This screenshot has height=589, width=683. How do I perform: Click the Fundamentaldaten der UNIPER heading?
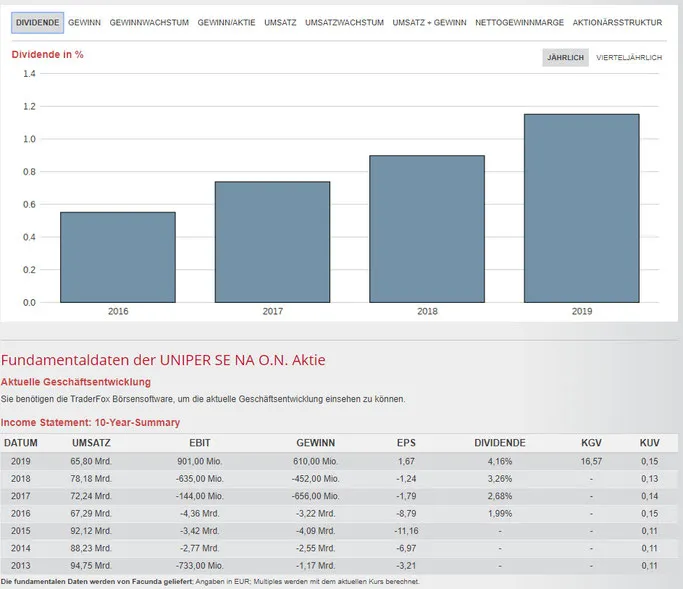pos(163,360)
